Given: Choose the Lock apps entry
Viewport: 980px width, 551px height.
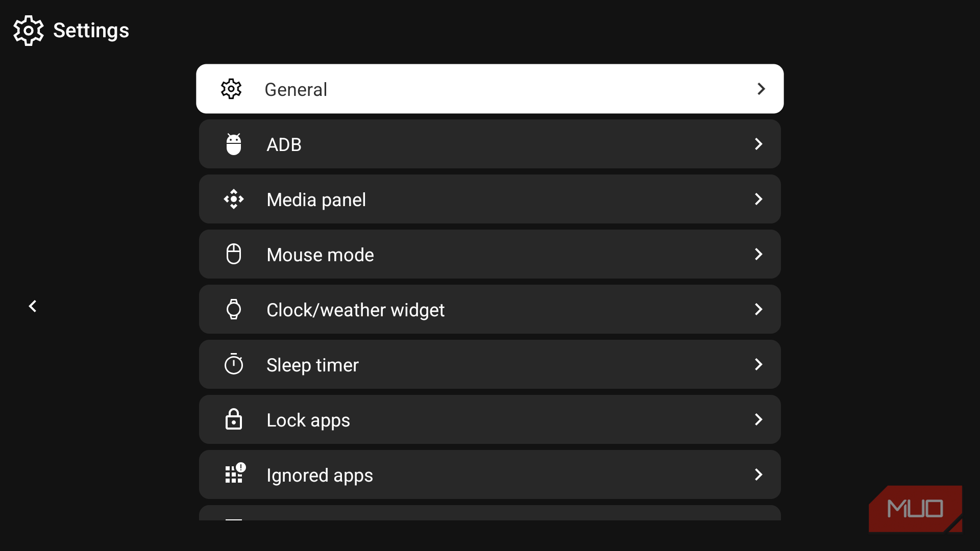Looking at the screenshot, I should [x=490, y=419].
